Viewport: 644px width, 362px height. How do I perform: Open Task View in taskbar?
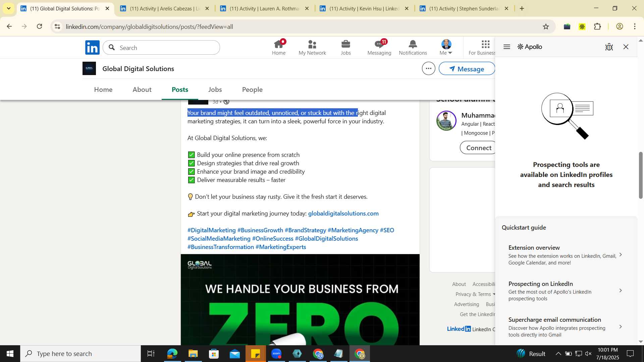[x=151, y=354]
